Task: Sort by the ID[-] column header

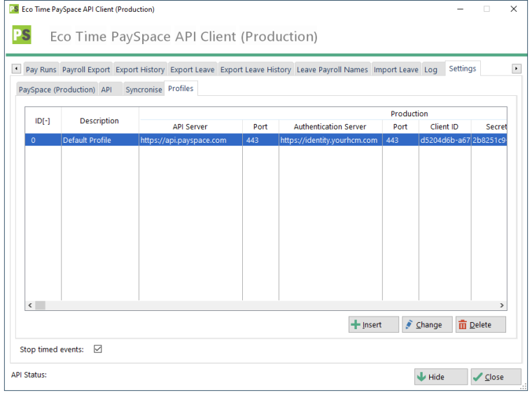Action: (x=43, y=120)
